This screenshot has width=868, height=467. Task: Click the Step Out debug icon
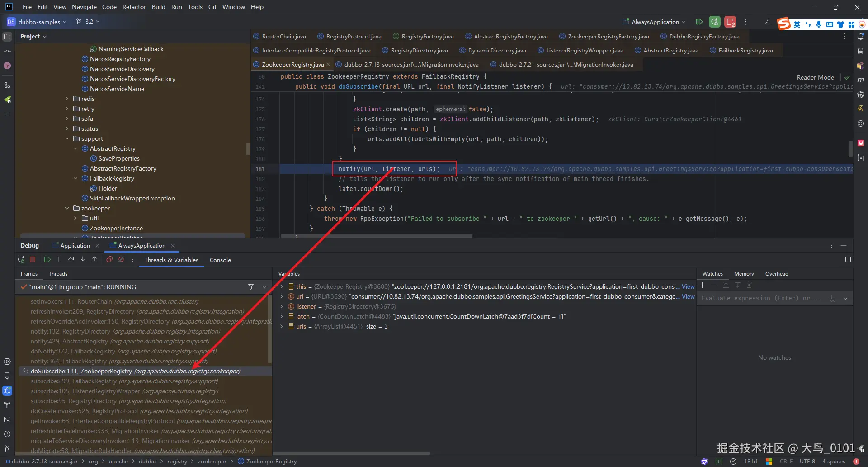pyautogui.click(x=94, y=260)
